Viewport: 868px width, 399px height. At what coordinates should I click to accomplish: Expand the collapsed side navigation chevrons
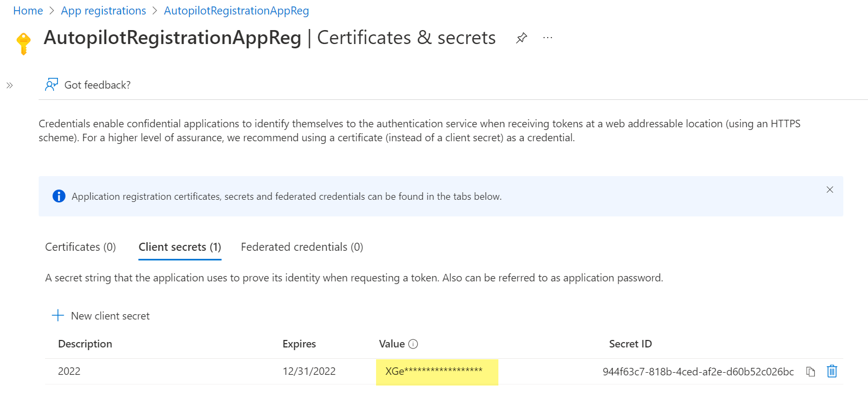10,85
